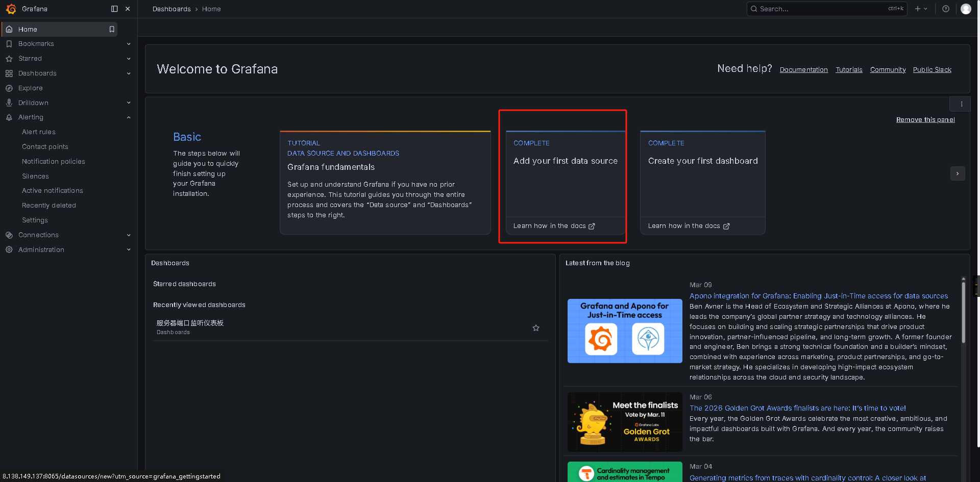Open the plus New dropdown
Image resolution: width=980 pixels, height=482 pixels.
921,9
